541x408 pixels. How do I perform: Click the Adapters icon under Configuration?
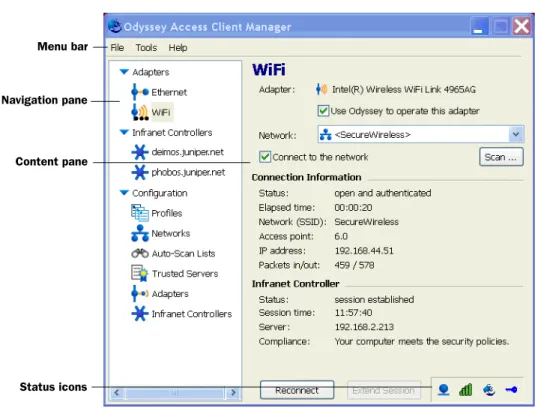pyautogui.click(x=140, y=293)
